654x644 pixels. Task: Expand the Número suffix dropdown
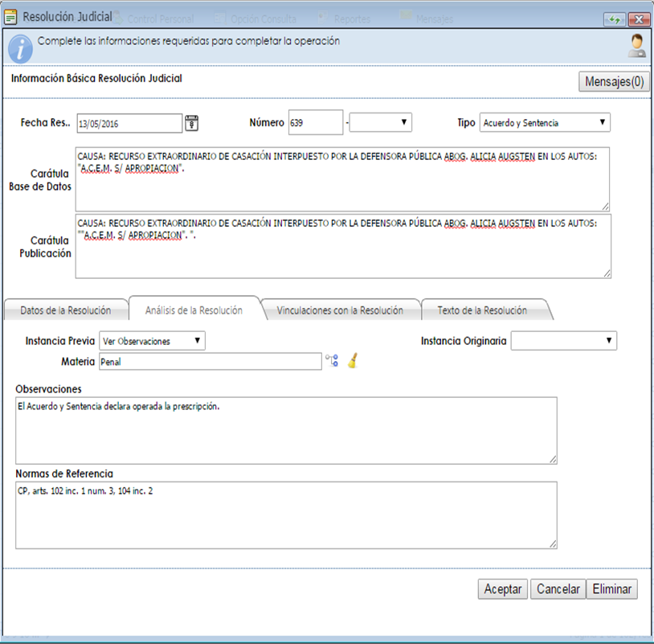(x=382, y=123)
